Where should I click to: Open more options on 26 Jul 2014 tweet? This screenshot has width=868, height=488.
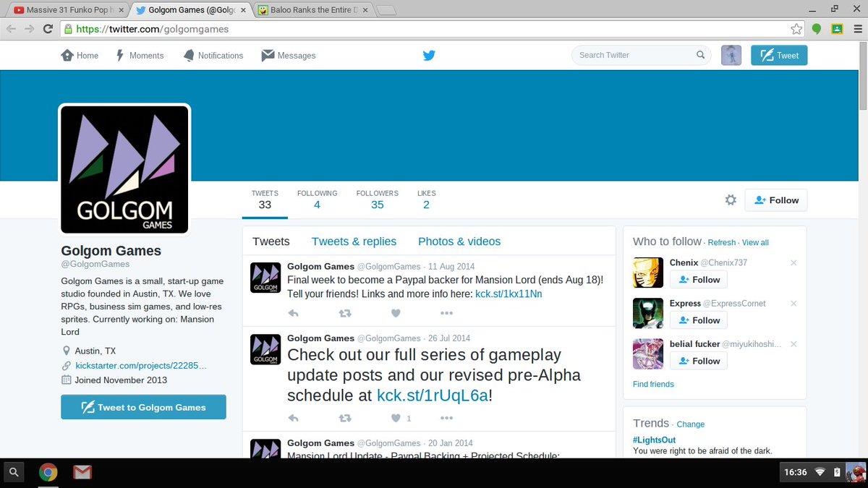click(x=446, y=418)
